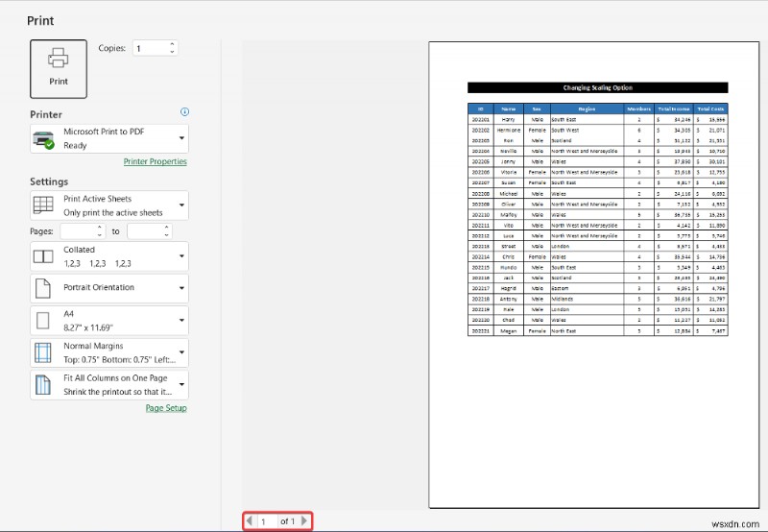Click the Portrait Orientation page icon

43,288
